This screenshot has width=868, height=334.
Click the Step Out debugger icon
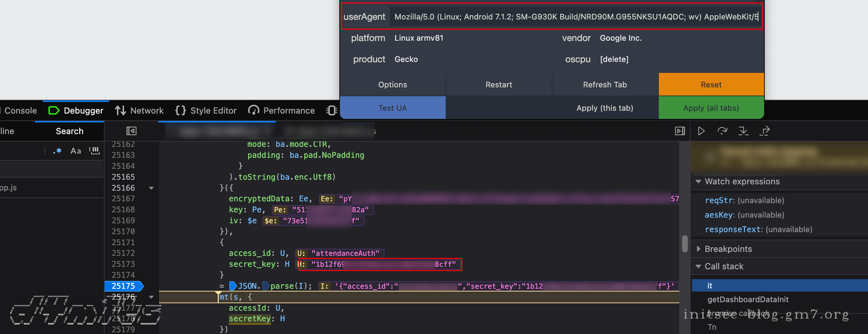[764, 131]
